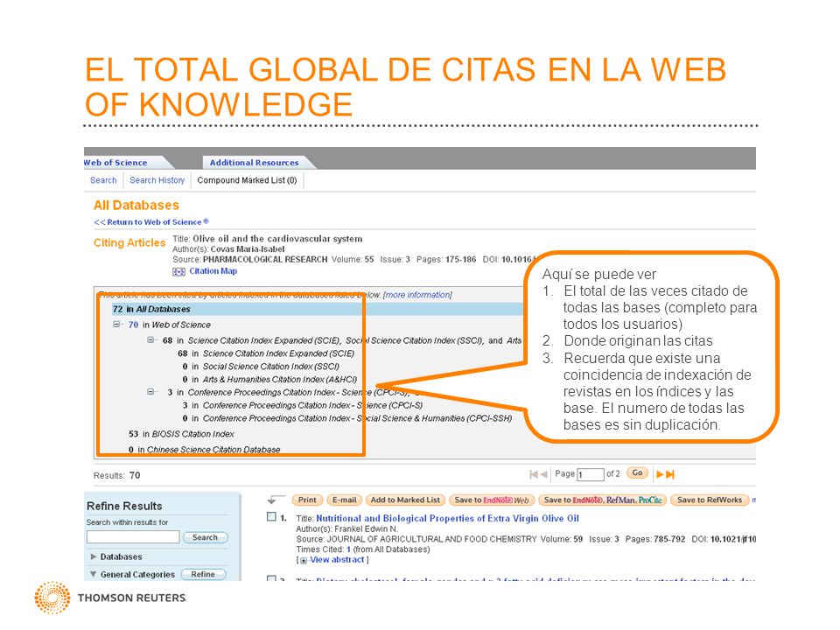Expand View abstract for result 1
Viewport: 840px width, 630px height.
(332, 560)
